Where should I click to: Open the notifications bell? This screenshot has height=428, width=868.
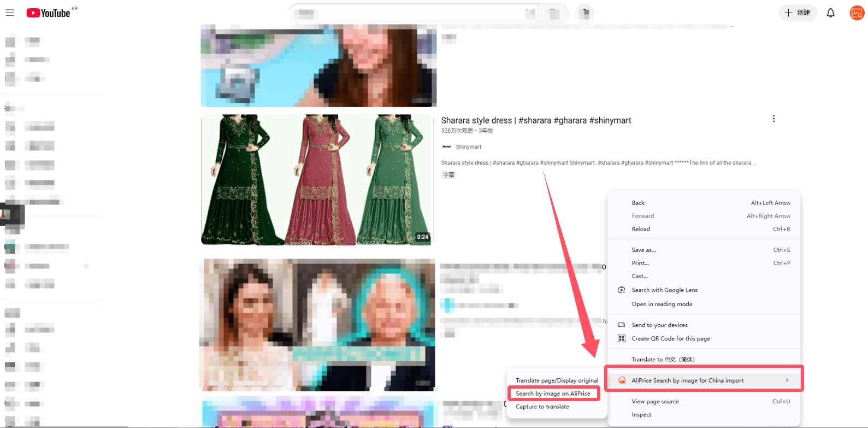[830, 13]
